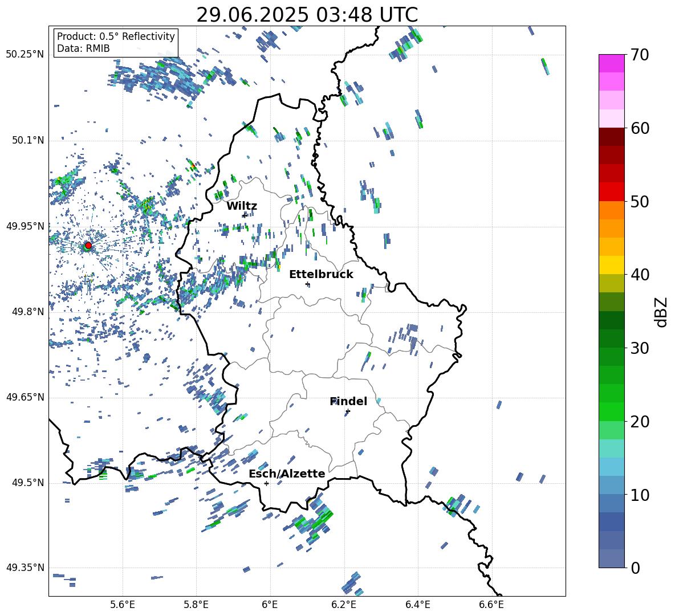Click the 49.35°N latitude label
The height and width of the screenshot is (616, 675).
[x=25, y=568]
